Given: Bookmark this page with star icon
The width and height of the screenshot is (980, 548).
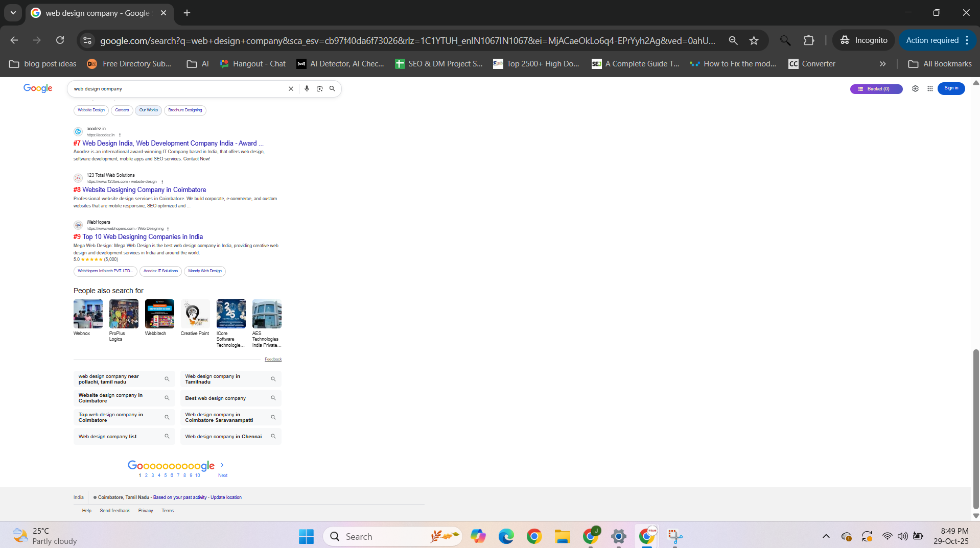Looking at the screenshot, I should coord(754,40).
